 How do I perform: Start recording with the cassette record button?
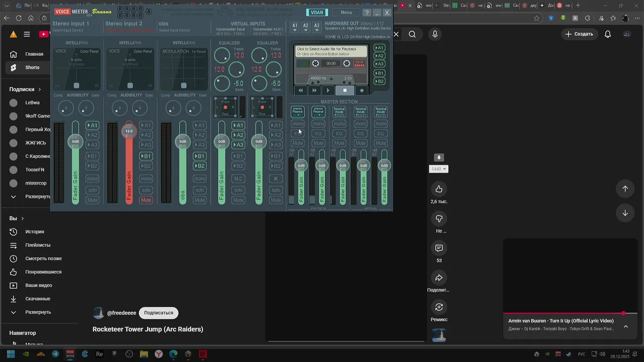pos(362,90)
